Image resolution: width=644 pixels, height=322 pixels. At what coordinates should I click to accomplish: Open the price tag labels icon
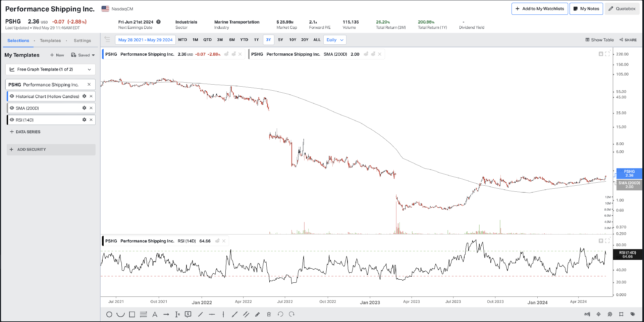pyautogui.click(x=633, y=314)
